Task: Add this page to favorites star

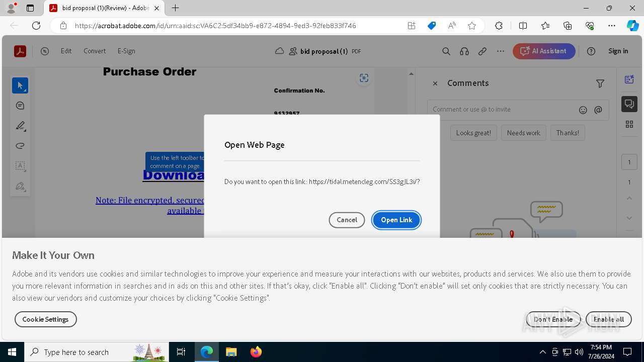Action: click(472, 26)
